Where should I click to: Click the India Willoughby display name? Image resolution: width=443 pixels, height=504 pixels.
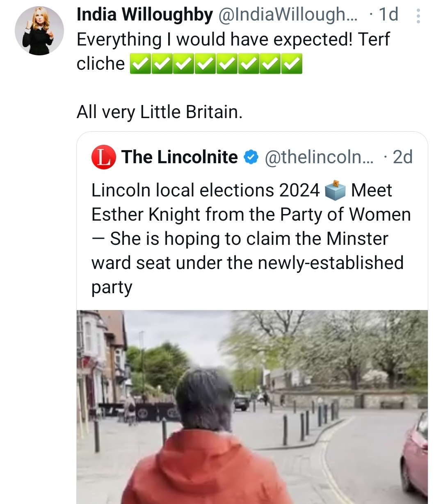click(x=145, y=15)
